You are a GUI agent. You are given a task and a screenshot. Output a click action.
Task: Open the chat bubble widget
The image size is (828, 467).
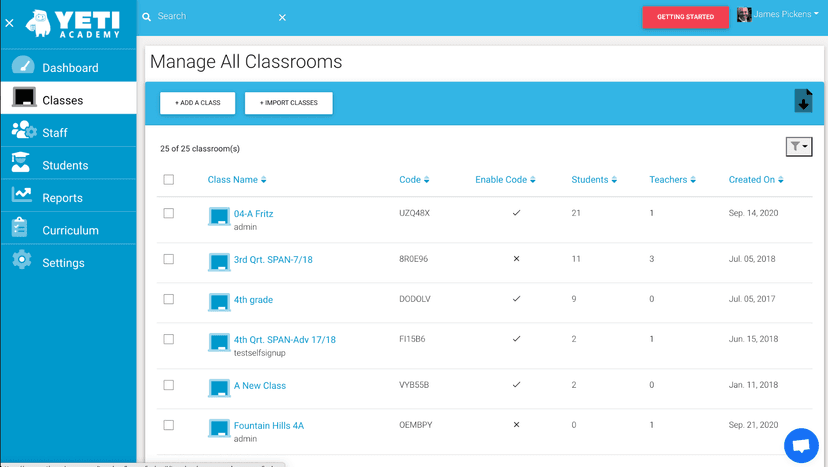pyautogui.click(x=802, y=445)
